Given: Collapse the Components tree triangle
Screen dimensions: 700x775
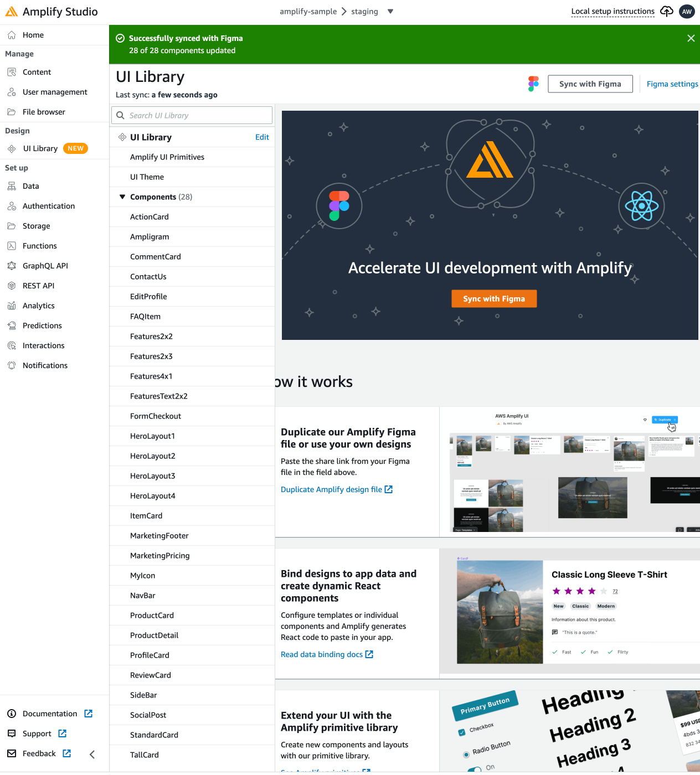Looking at the screenshot, I should tap(122, 197).
